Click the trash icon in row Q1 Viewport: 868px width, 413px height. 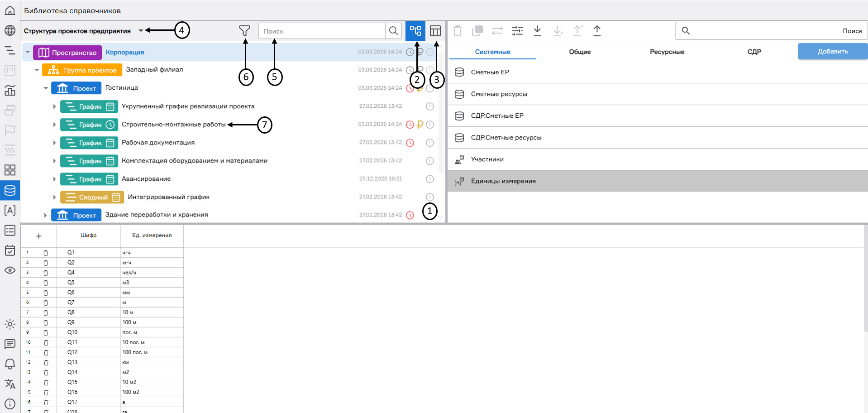tap(46, 253)
